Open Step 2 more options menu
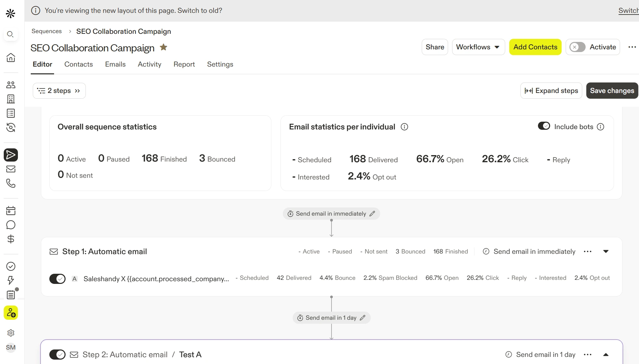This screenshot has width=639, height=364. [588, 355]
